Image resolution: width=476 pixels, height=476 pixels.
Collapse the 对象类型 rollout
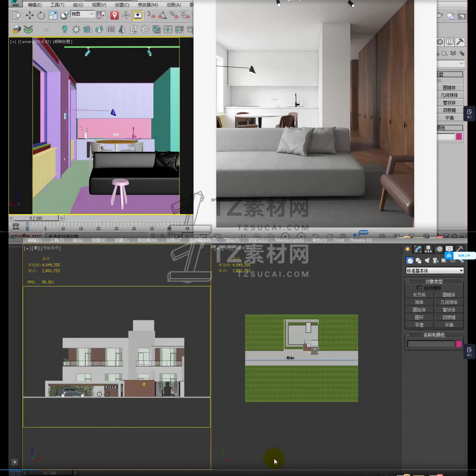click(434, 281)
